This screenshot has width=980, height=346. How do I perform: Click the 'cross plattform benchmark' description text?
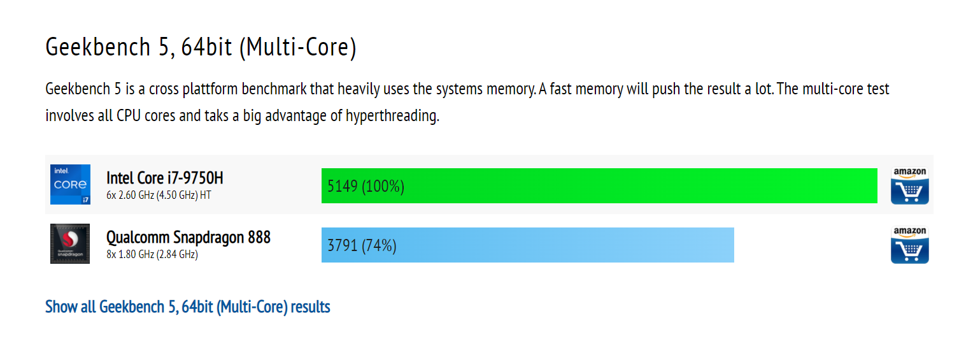pos(227,89)
